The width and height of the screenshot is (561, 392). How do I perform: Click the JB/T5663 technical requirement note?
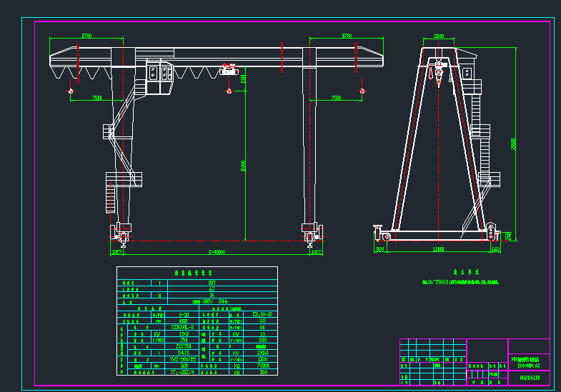point(460,282)
